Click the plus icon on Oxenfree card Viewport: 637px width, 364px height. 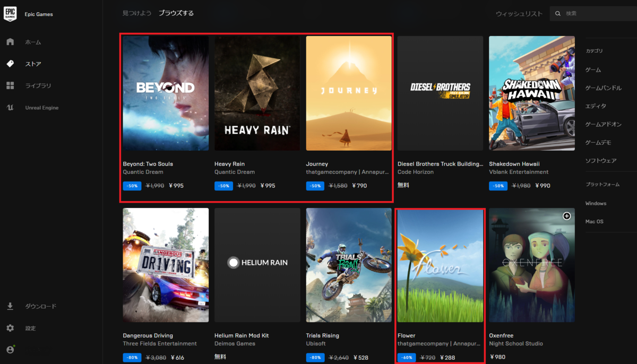566,216
